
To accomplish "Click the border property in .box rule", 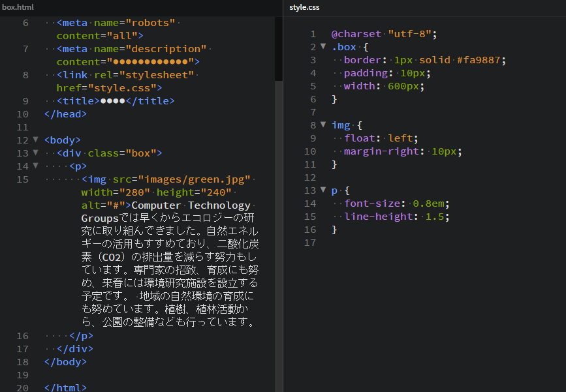I will (362, 60).
